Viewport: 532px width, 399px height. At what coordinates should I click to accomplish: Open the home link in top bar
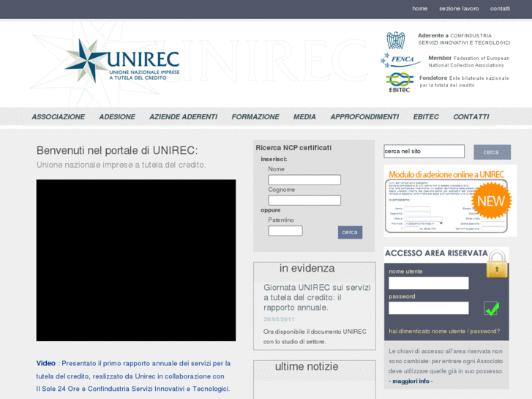coord(420,9)
